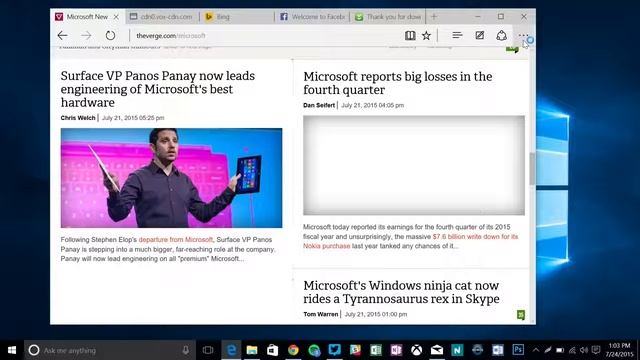Open More actions ellipsis menu
The image size is (640, 360).
pos(523,36)
